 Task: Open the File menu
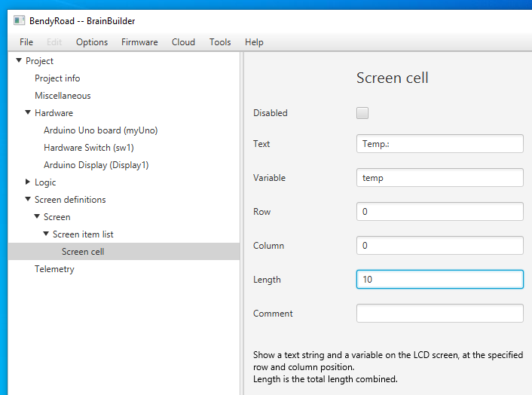26,42
